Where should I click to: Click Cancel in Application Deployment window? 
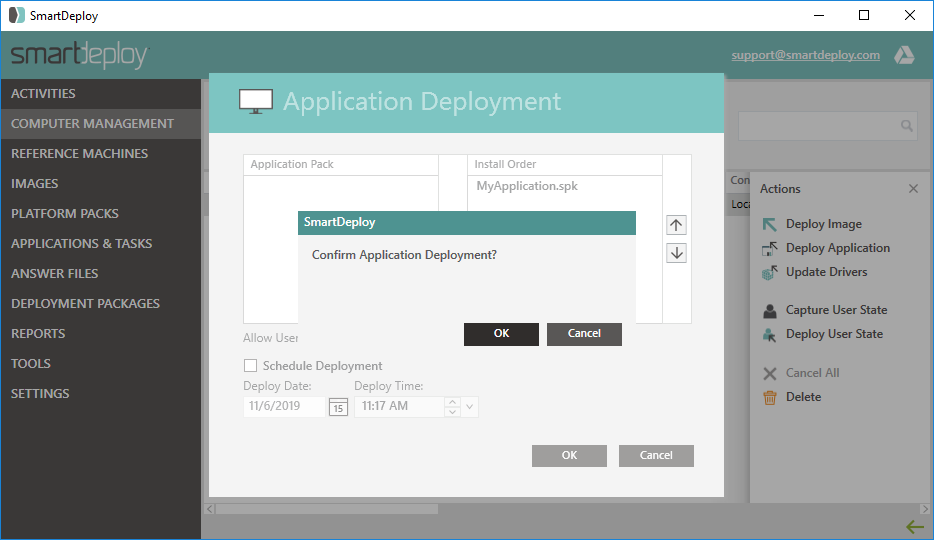[x=656, y=455]
